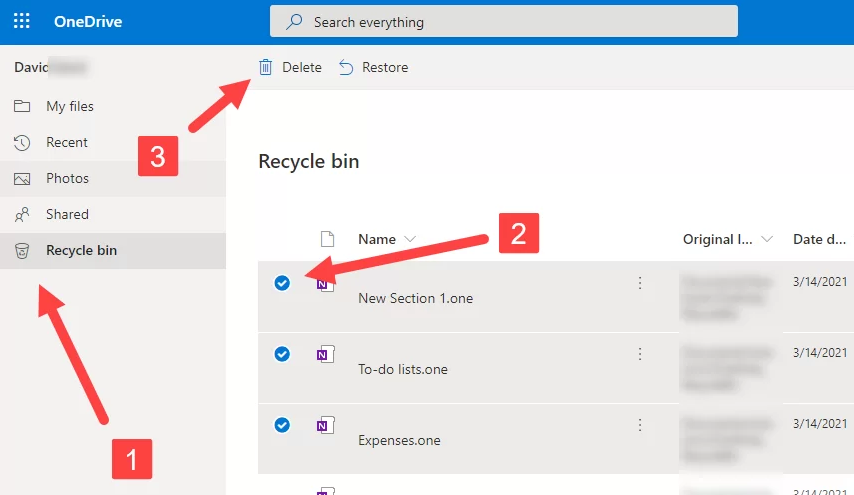Open more options for Expenses.one
The width and height of the screenshot is (854, 495).
[x=640, y=425]
